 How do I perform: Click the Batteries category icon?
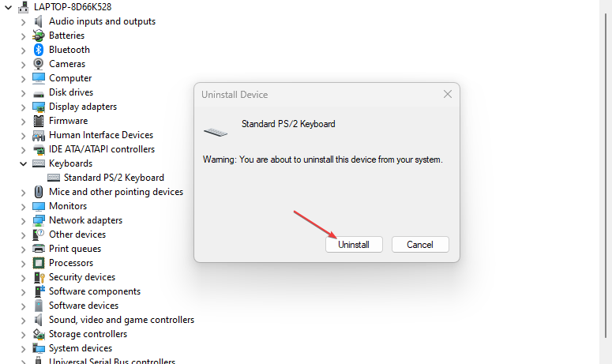(x=39, y=36)
